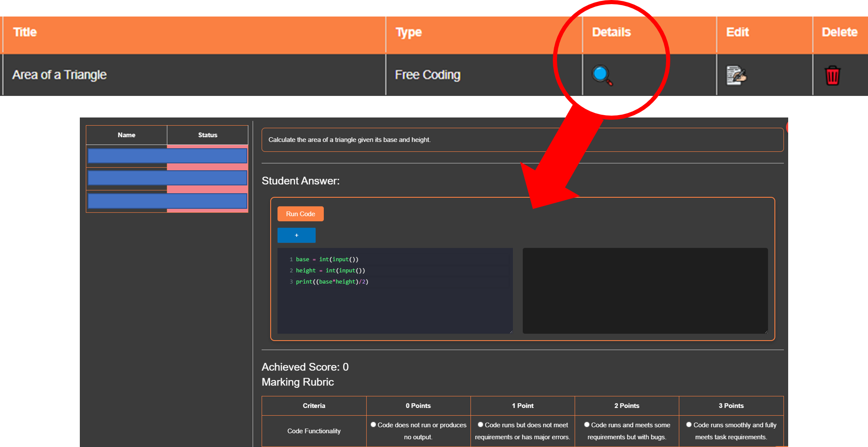Click the Type column header
The height and width of the screenshot is (447, 868).
click(x=408, y=32)
